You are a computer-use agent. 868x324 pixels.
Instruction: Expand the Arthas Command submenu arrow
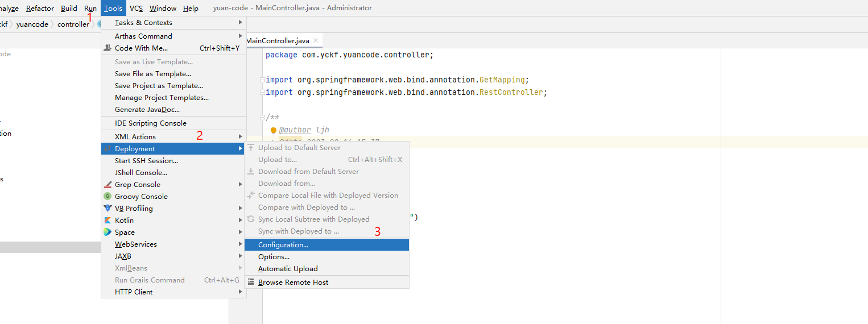coord(241,36)
